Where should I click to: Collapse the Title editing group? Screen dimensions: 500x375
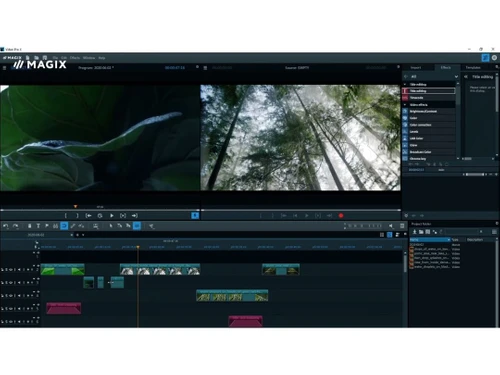[405, 84]
